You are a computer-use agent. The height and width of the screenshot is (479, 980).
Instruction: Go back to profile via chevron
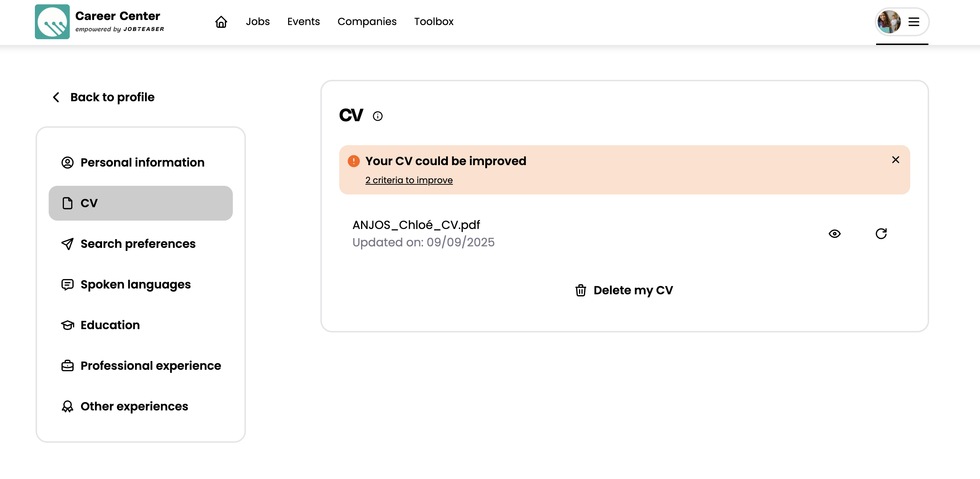pos(56,97)
